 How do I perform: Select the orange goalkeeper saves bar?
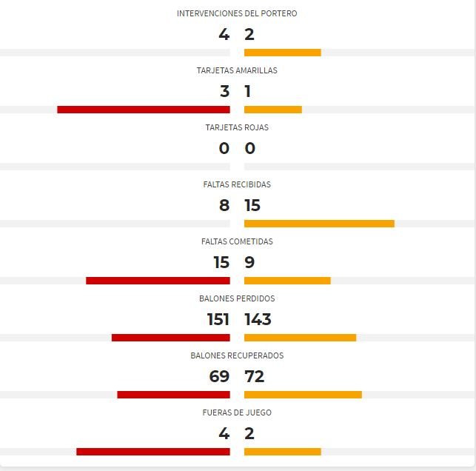point(283,53)
